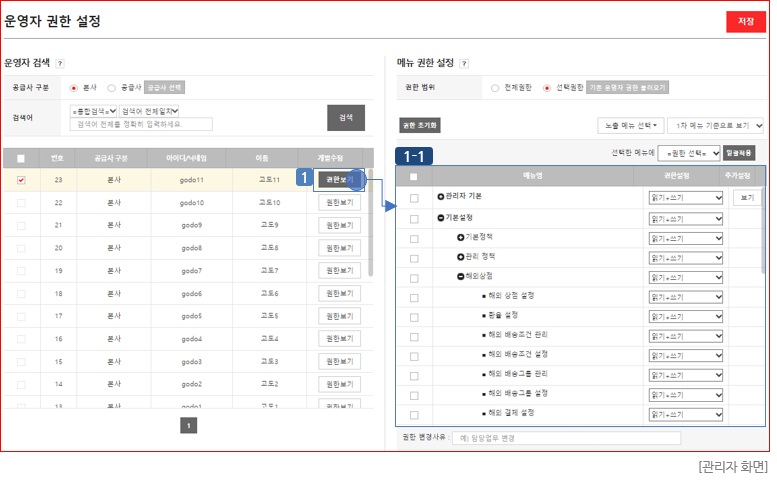Click page number 1 in pagination

click(189, 425)
